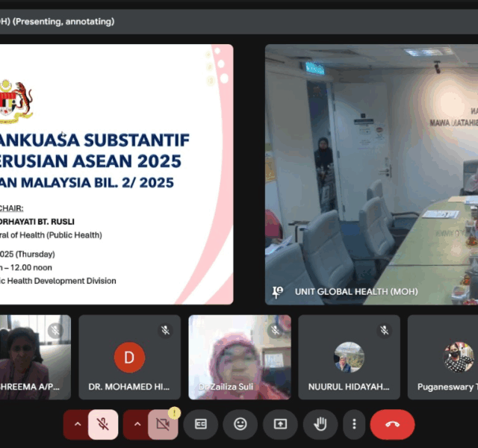The image size is (478, 448).
Task: Toggle the microphone mute button
Action: click(103, 424)
